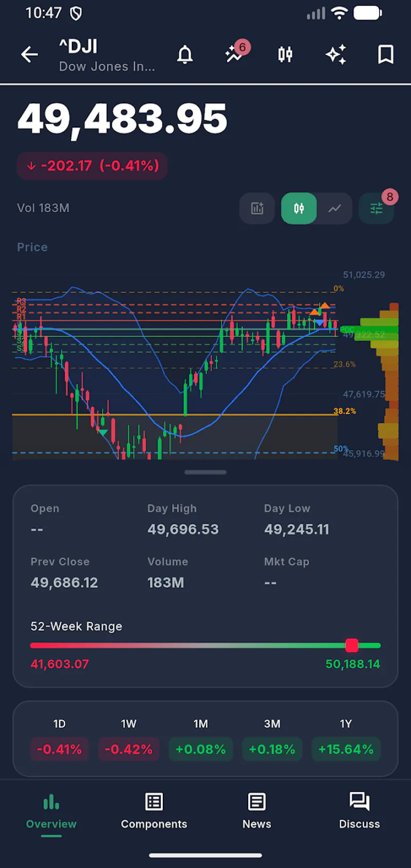
Task: Switch to line chart view
Action: point(334,208)
